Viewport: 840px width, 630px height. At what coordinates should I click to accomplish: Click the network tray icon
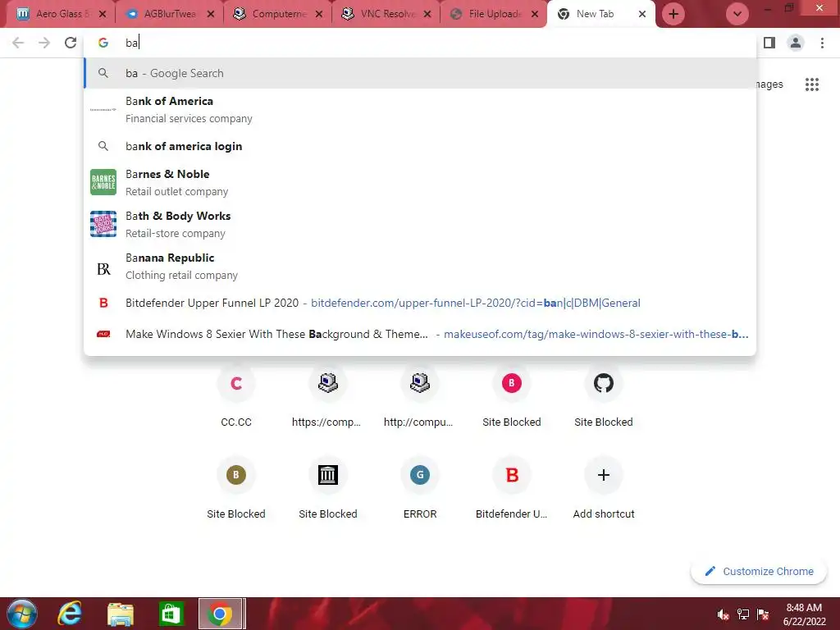743,614
